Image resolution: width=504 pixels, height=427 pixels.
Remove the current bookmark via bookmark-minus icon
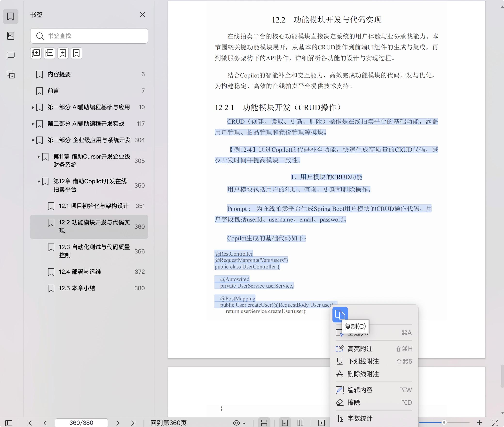click(76, 53)
